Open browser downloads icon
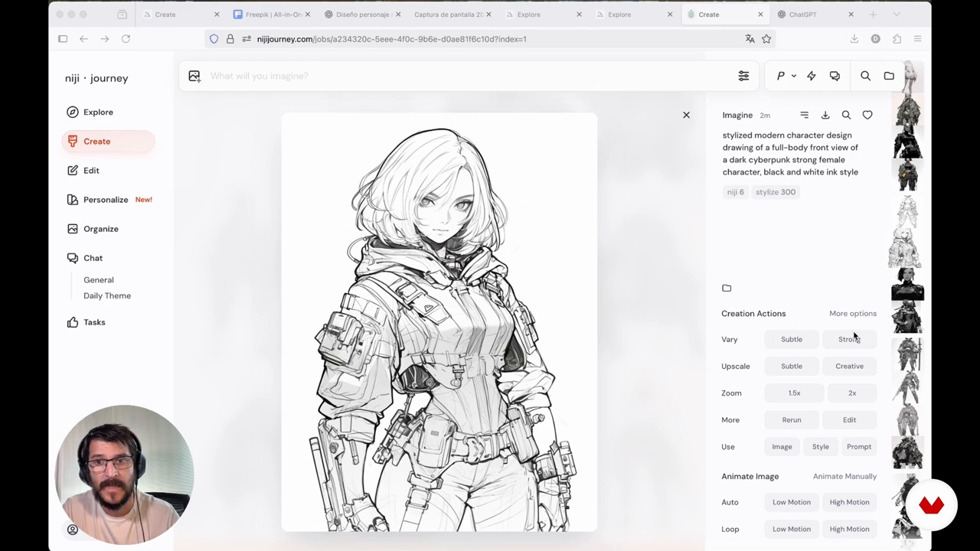The image size is (980, 551). click(854, 39)
